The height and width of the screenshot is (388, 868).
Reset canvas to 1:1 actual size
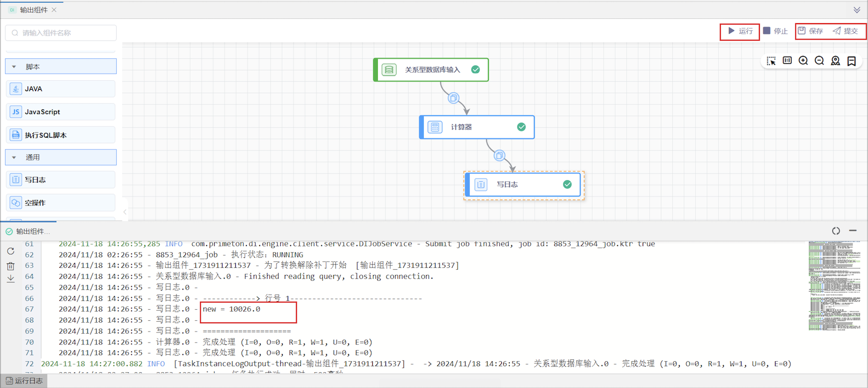click(787, 61)
